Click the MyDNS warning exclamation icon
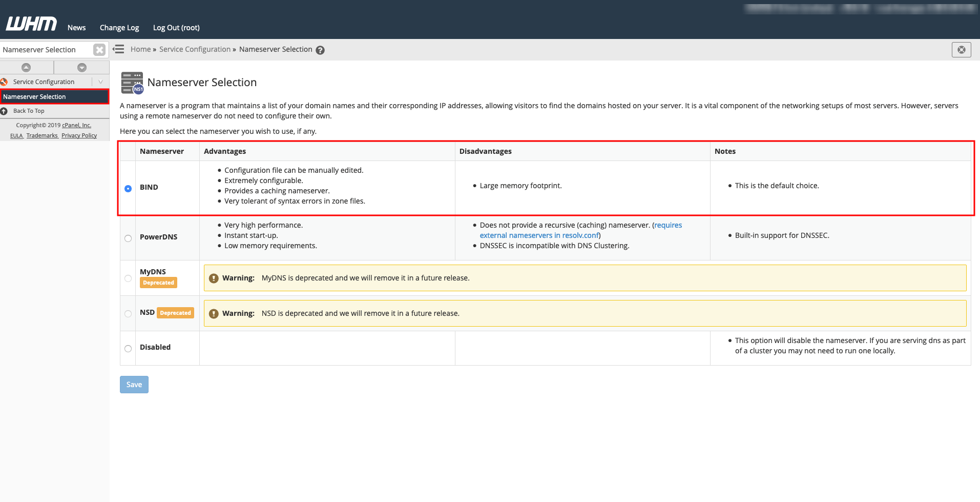This screenshot has height=502, width=980. coord(214,278)
